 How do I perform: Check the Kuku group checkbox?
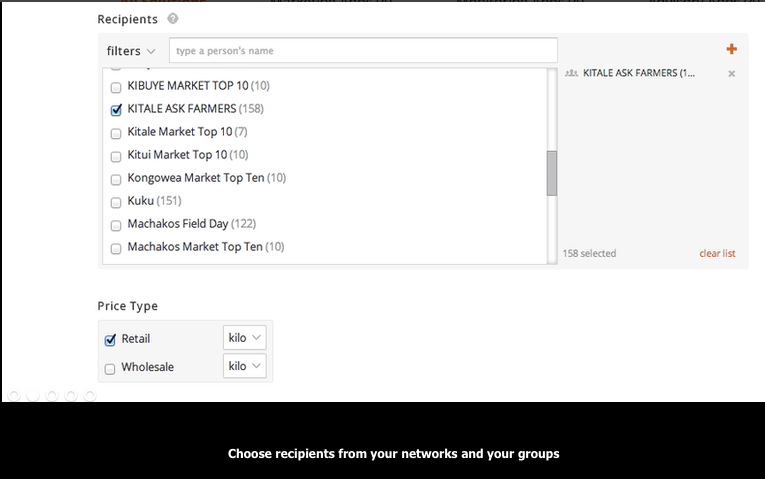click(x=116, y=202)
